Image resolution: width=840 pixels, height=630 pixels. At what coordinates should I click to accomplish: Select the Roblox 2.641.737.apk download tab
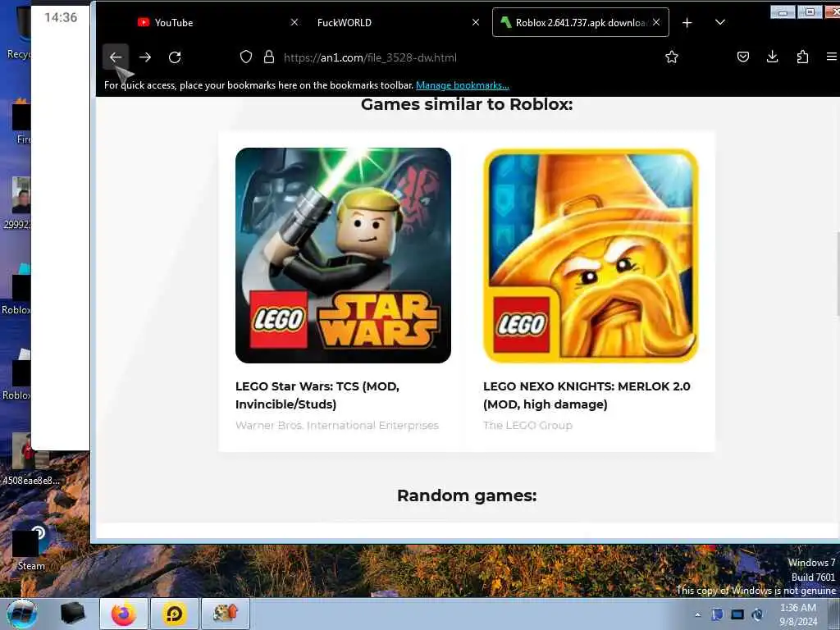point(581,22)
